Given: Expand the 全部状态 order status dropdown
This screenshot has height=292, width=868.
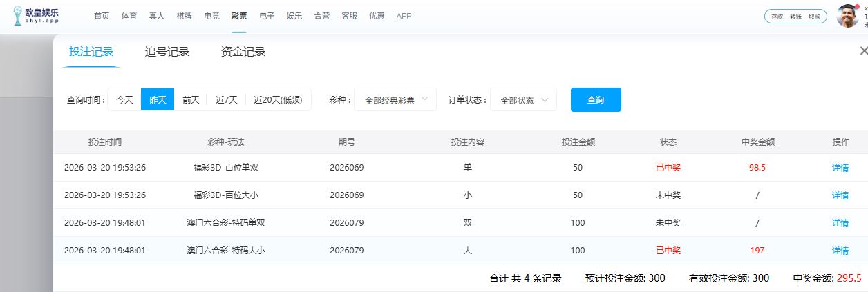Looking at the screenshot, I should click(523, 99).
